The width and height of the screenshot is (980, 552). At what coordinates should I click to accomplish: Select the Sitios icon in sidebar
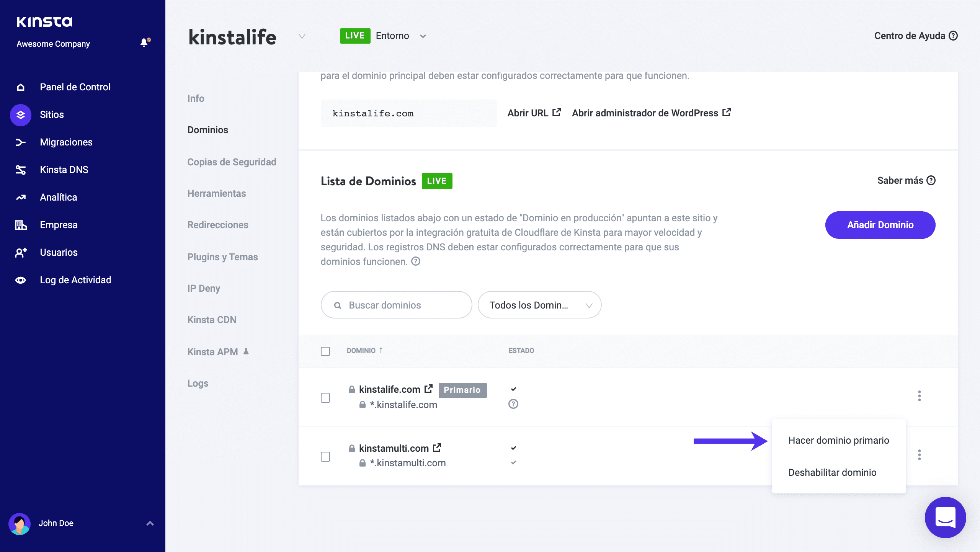(20, 114)
